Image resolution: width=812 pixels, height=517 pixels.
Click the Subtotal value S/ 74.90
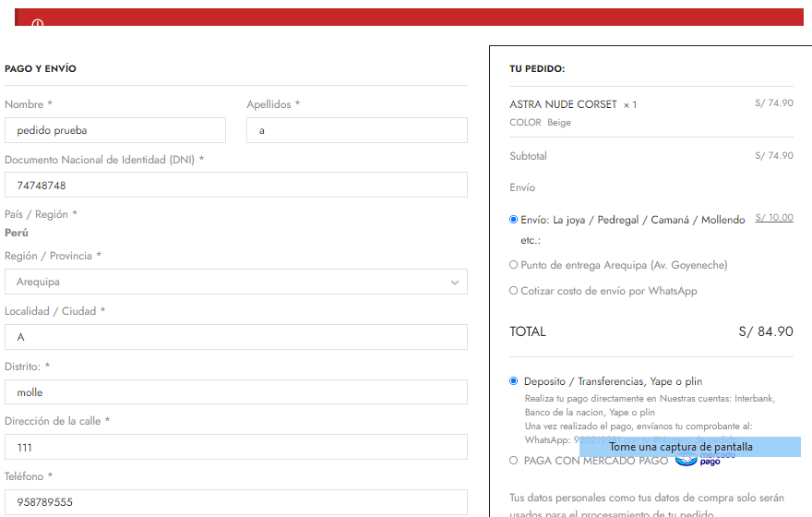pyautogui.click(x=774, y=155)
